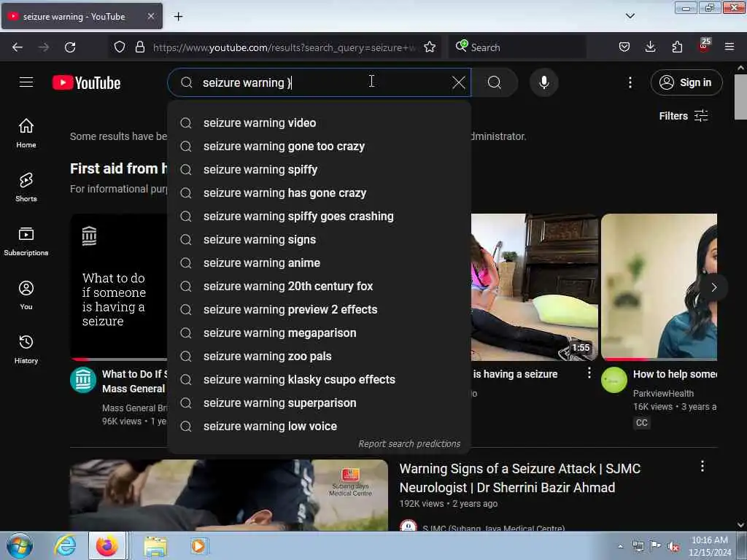Open the Windows Start button
The width and height of the screenshot is (747, 560).
(20, 545)
